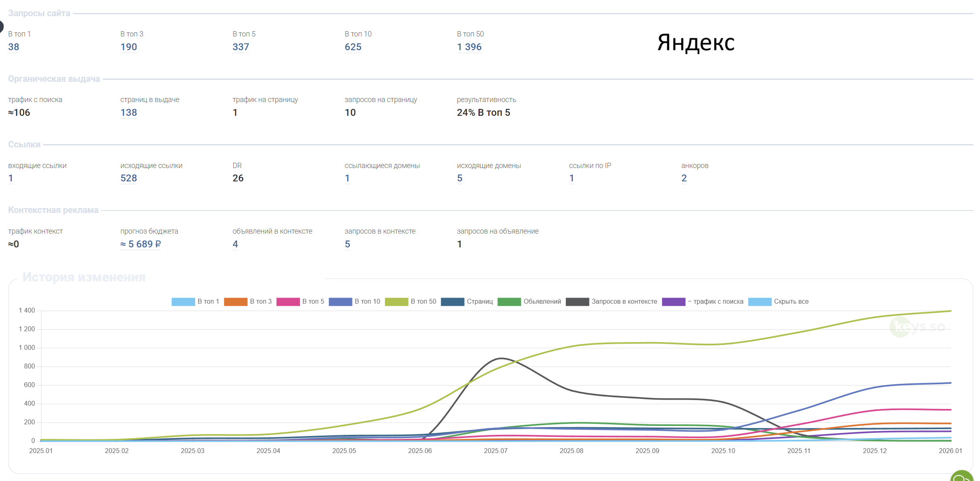This screenshot has width=980, height=481.
Task: Toggle the 'В топ 10' legend series
Action: click(x=355, y=302)
